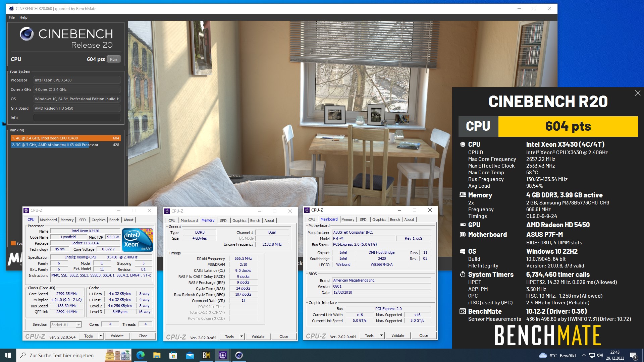
Task: Open CPU-Z taskbar icon
Action: pos(222,355)
